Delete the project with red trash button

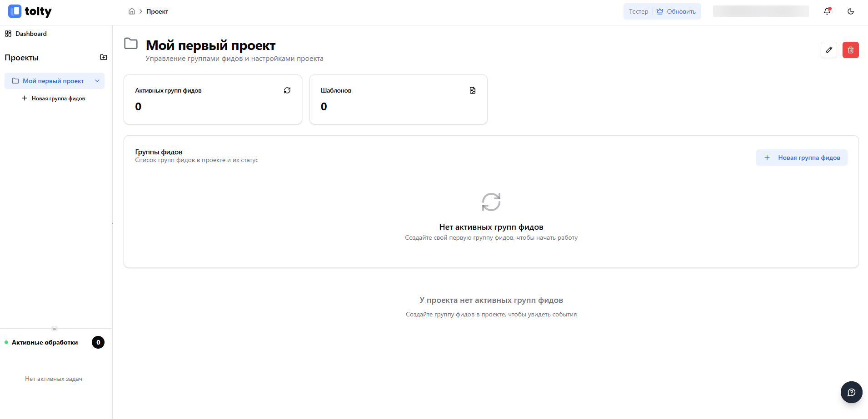click(x=851, y=50)
